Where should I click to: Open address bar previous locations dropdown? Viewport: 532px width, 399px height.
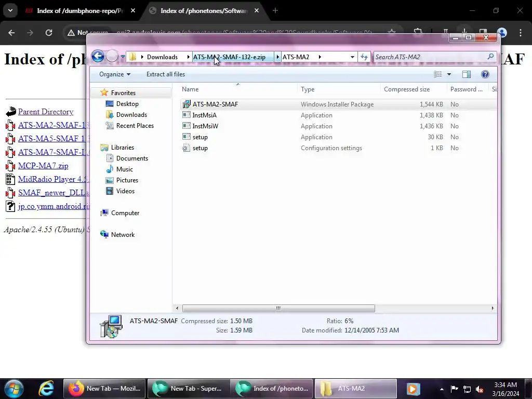[353, 57]
